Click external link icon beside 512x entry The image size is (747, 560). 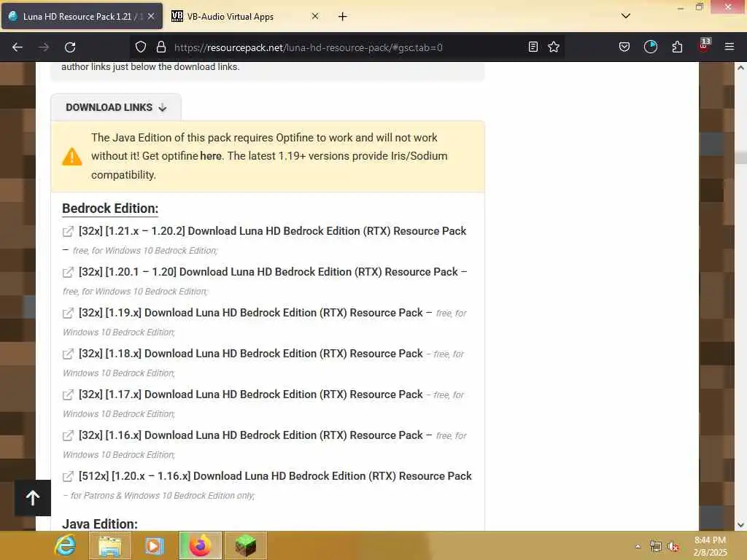68,477
